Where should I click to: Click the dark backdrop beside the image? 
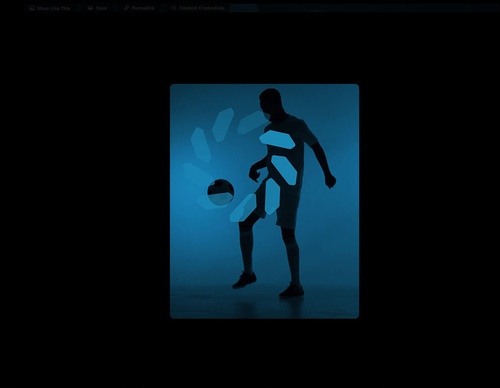click(83, 200)
